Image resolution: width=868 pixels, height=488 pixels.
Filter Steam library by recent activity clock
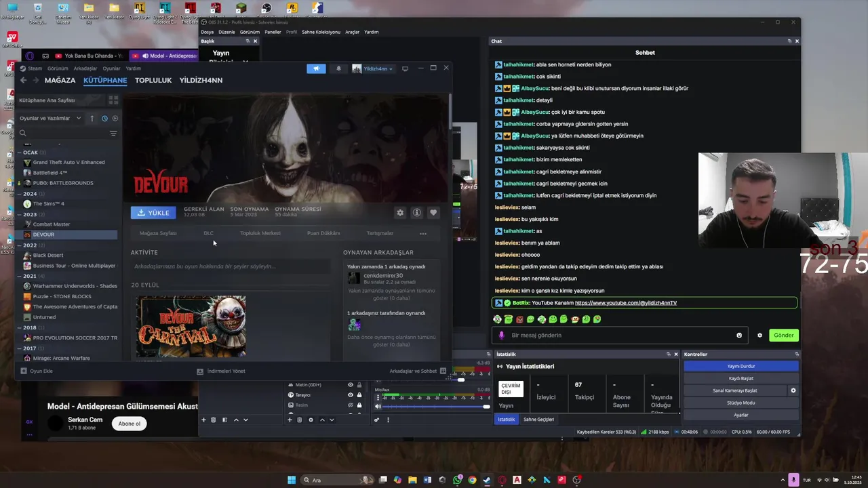click(x=104, y=118)
